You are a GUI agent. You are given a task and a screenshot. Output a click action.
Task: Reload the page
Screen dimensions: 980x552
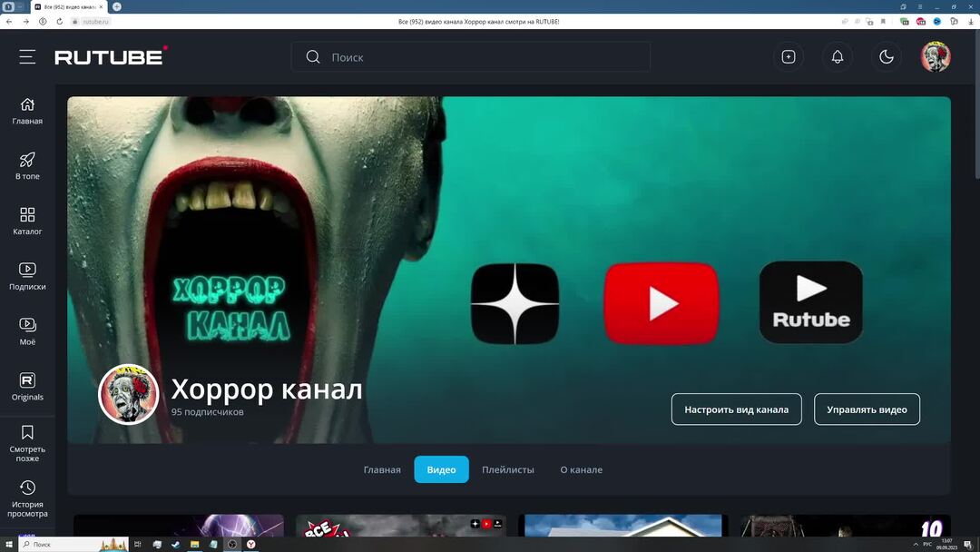[59, 21]
